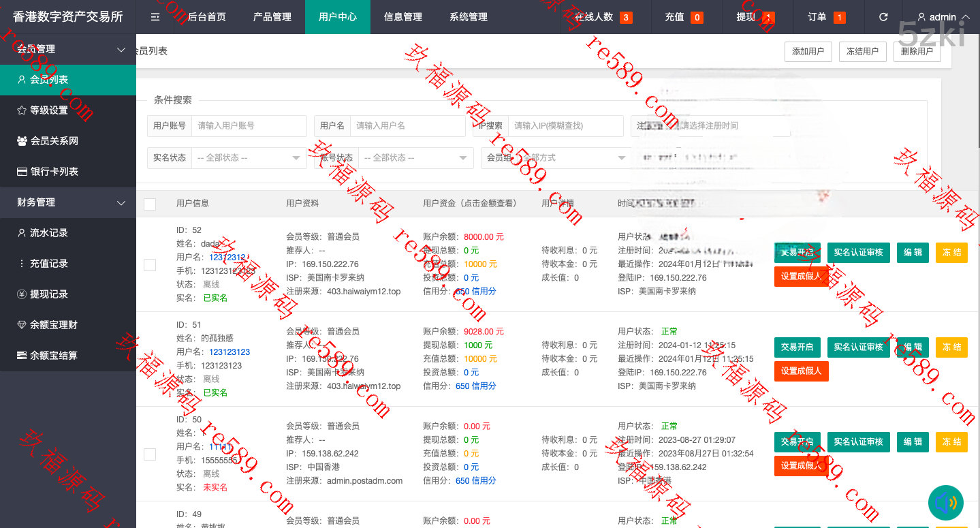980x528 pixels.
Task: Expand the admin account dropdown
Action: (x=943, y=17)
